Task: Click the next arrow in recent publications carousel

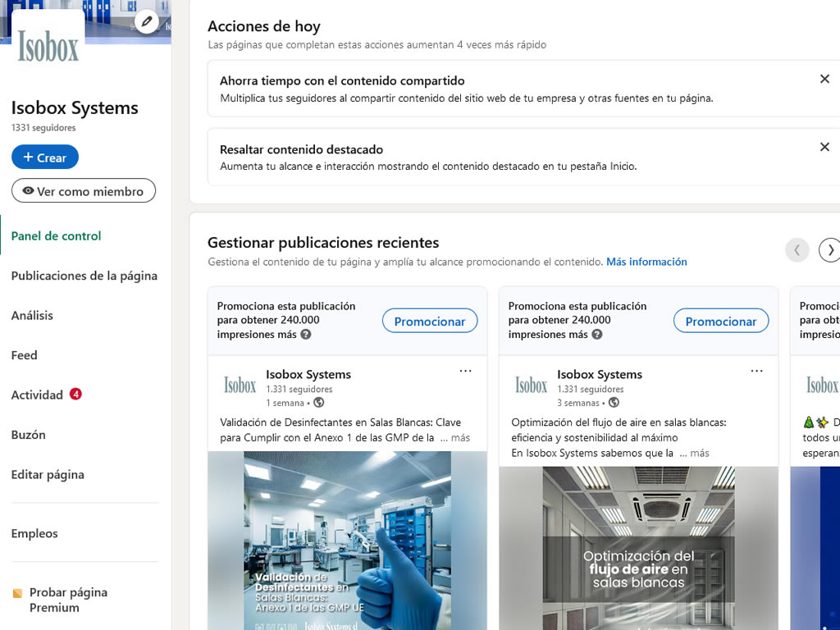Action: pyautogui.click(x=829, y=250)
